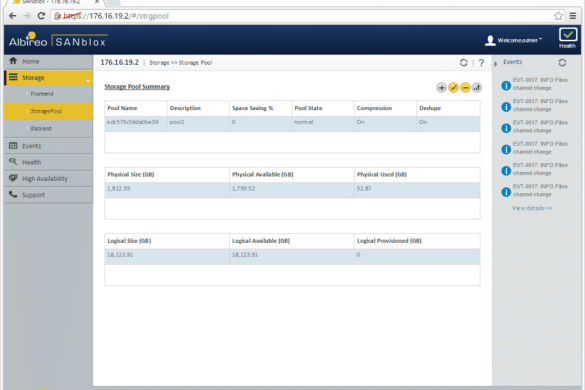
Task: Click the Support phone icon
Action: click(13, 194)
